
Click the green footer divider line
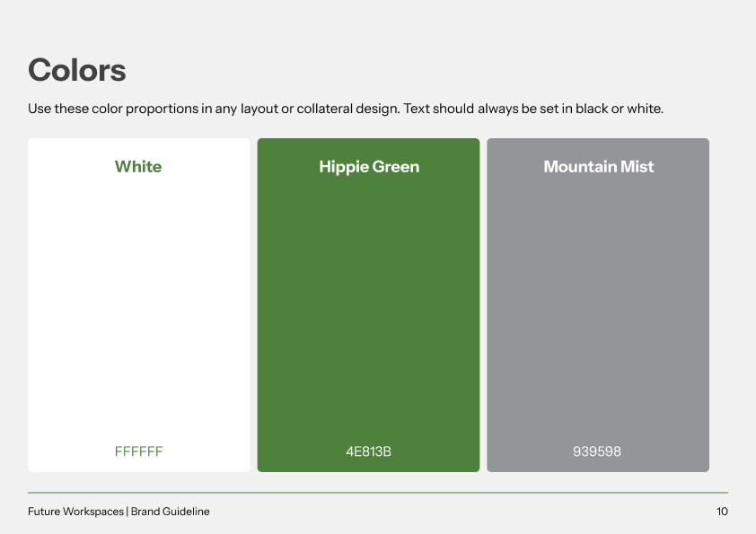(377, 493)
